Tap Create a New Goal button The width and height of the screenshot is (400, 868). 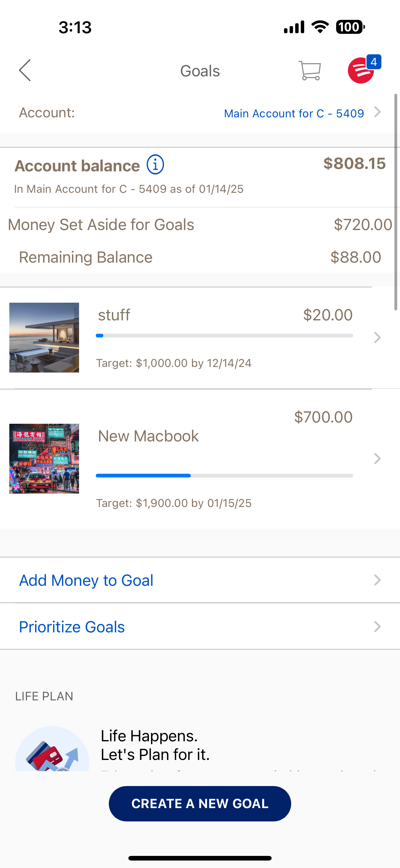200,804
